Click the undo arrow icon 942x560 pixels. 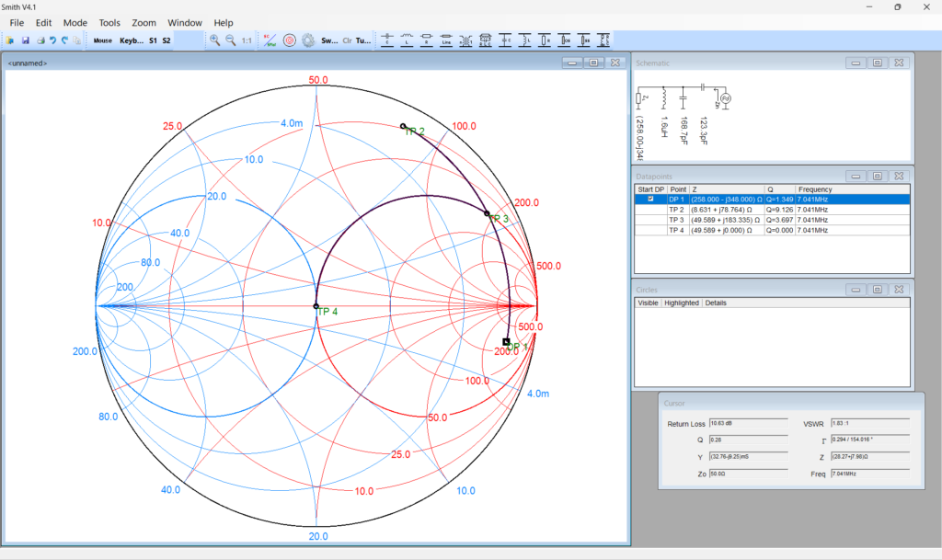point(52,40)
